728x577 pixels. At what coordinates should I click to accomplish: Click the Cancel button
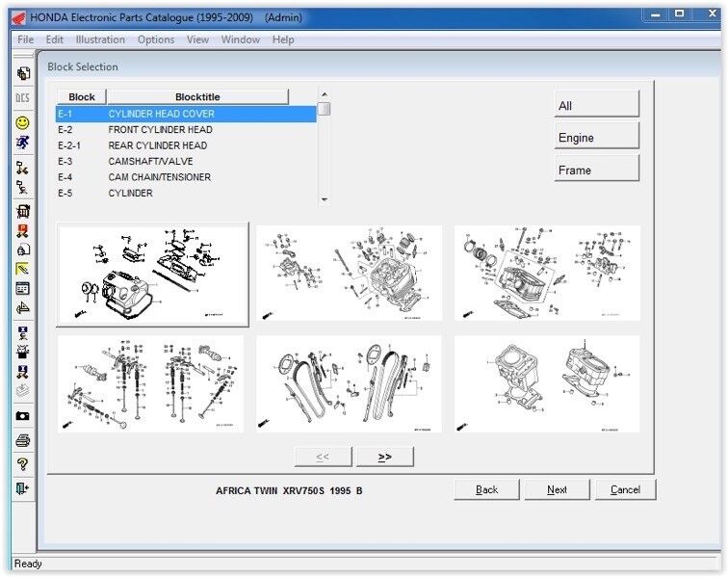point(625,489)
